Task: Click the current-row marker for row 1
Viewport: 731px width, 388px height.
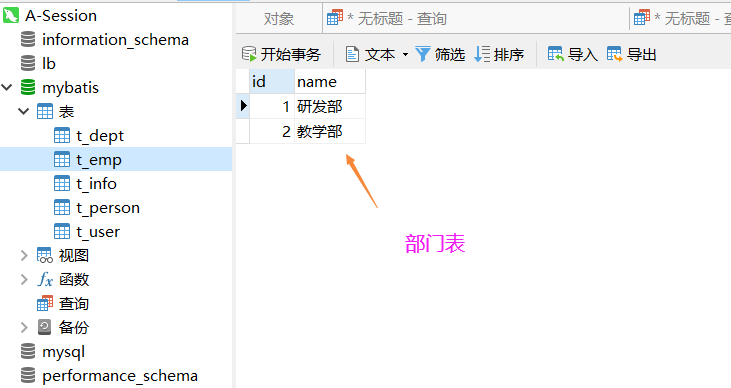Action: [242, 106]
